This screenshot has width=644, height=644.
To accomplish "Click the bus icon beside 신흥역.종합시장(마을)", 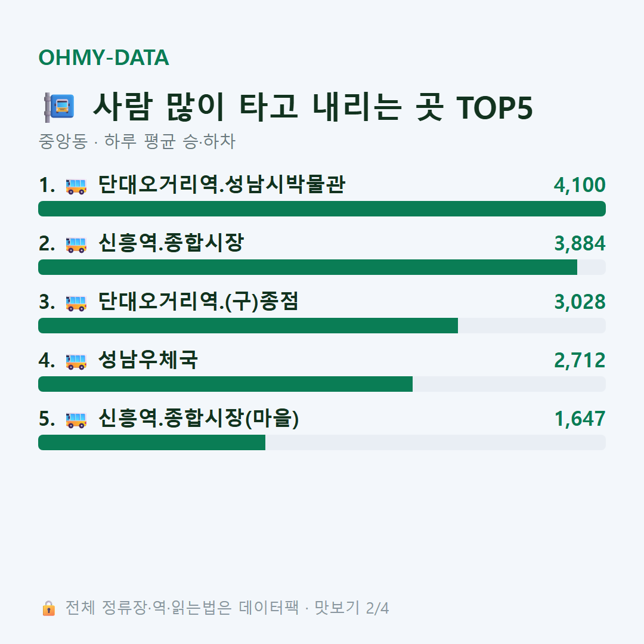I will click(x=76, y=420).
